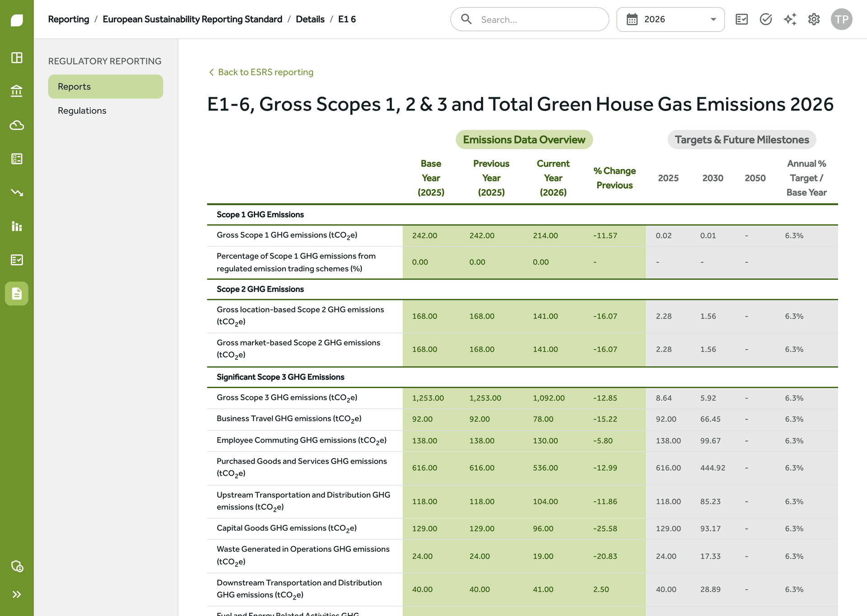The width and height of the screenshot is (867, 616).
Task: Click Waste Generated 2030 value 17.33
Action: [710, 556]
